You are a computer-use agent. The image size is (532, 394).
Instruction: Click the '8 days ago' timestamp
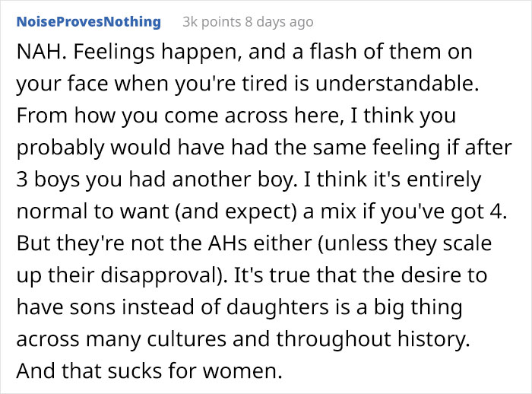coord(279,22)
